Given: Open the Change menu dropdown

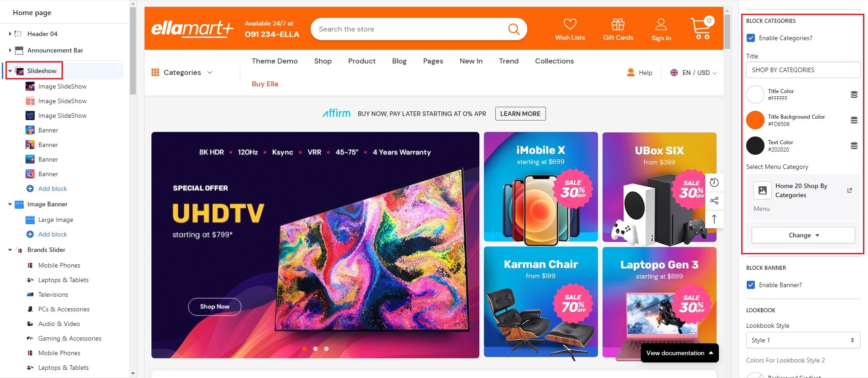Looking at the screenshot, I should (803, 235).
